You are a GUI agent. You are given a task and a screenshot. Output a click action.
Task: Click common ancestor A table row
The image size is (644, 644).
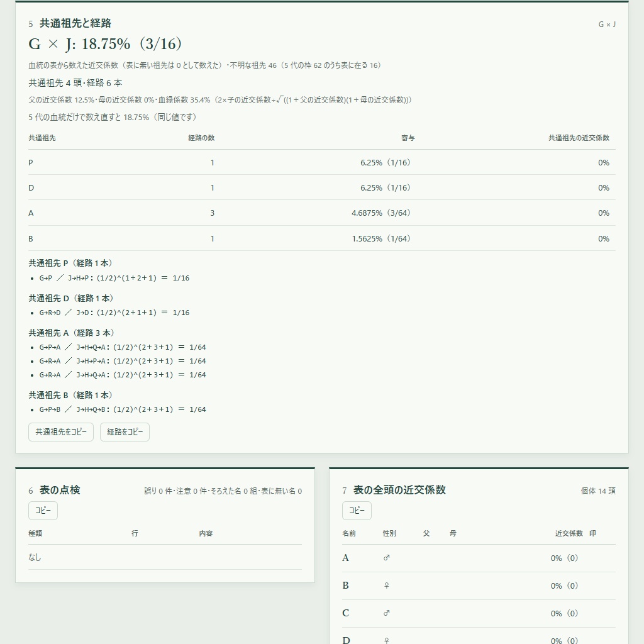click(x=322, y=213)
